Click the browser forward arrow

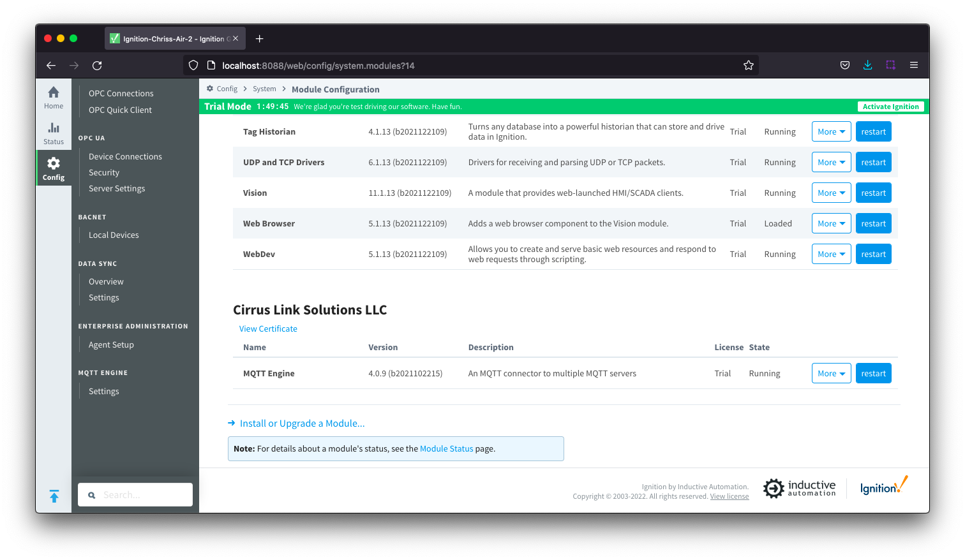pos(74,65)
